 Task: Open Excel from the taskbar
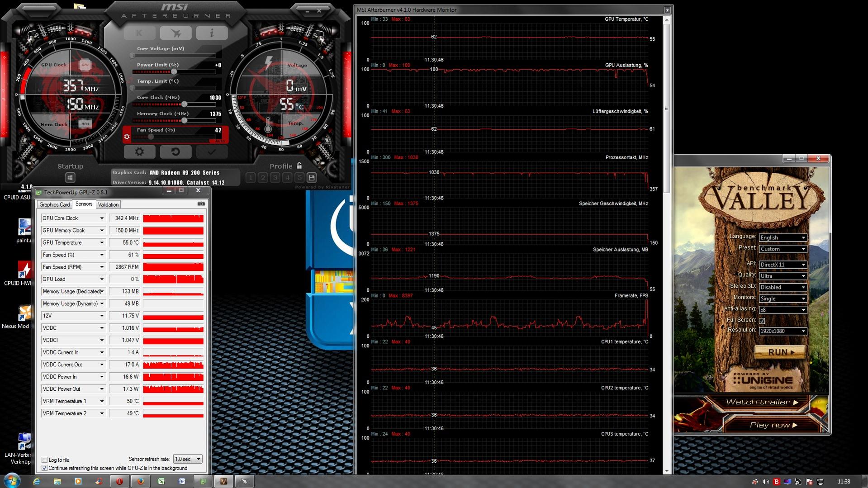[x=161, y=481]
